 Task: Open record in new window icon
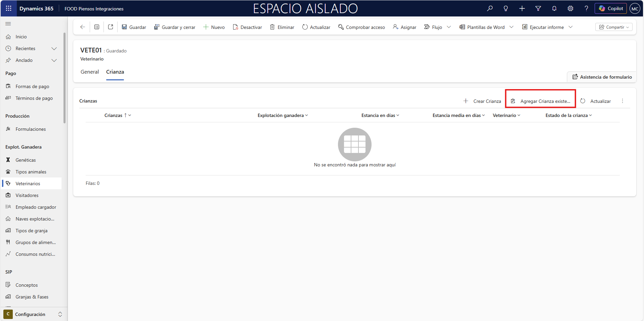pyautogui.click(x=111, y=27)
